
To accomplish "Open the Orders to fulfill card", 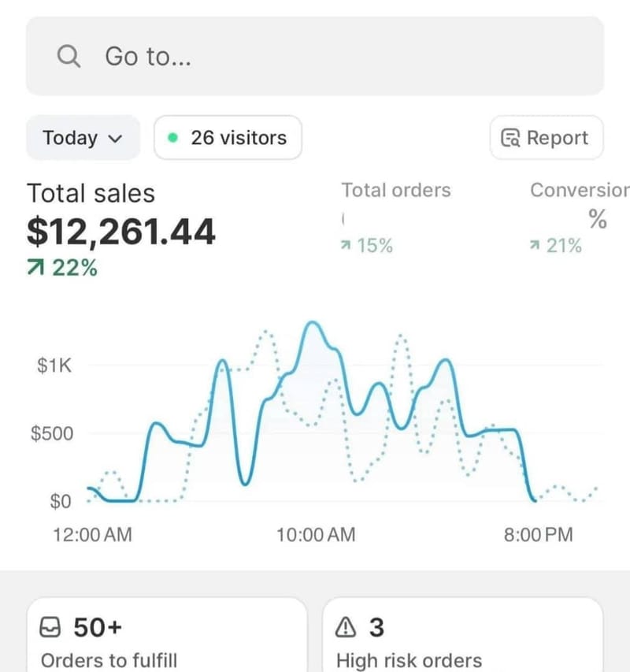I will (x=167, y=638).
